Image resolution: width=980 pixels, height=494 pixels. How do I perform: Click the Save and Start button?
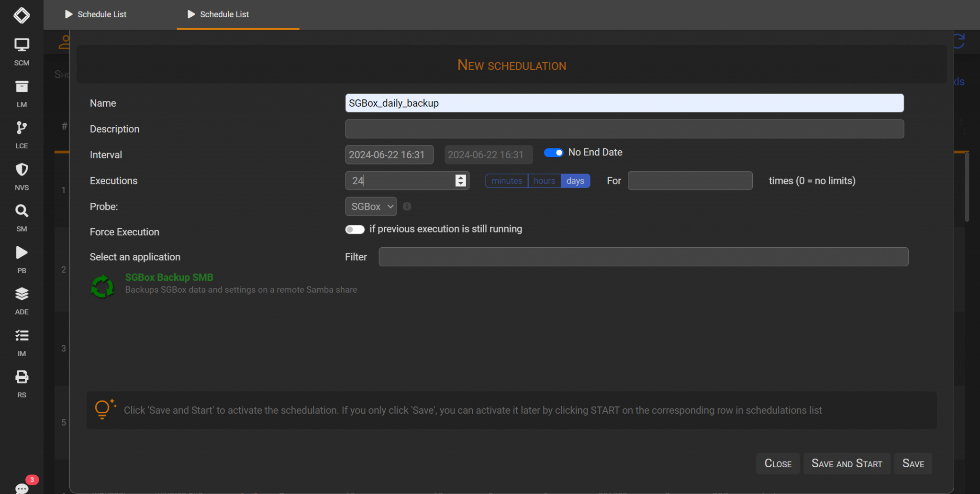846,463
